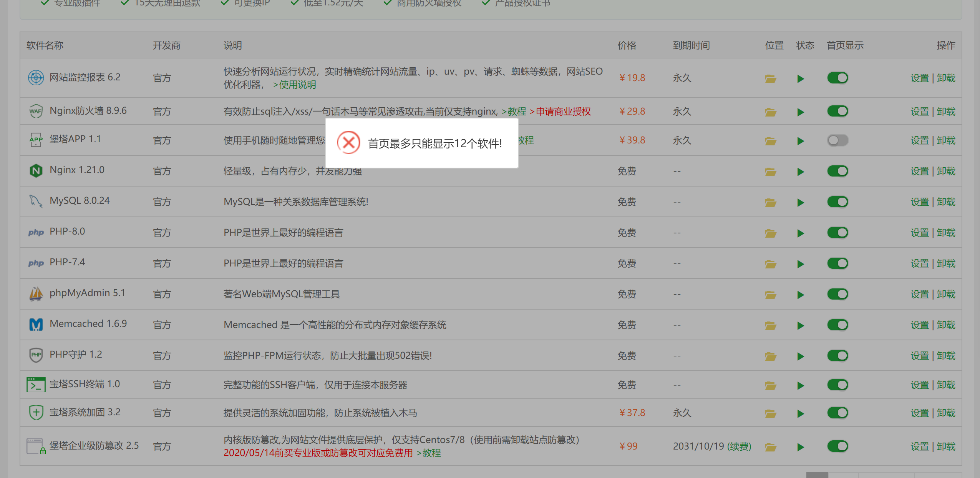This screenshot has width=980, height=478.
Task: Click running status arrow for Nginx 1.21.0
Action: [801, 172]
